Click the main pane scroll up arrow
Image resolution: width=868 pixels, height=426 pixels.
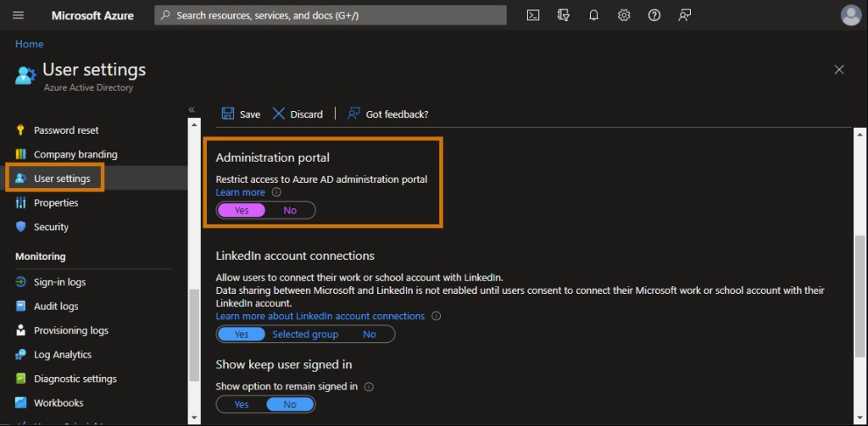[859, 135]
